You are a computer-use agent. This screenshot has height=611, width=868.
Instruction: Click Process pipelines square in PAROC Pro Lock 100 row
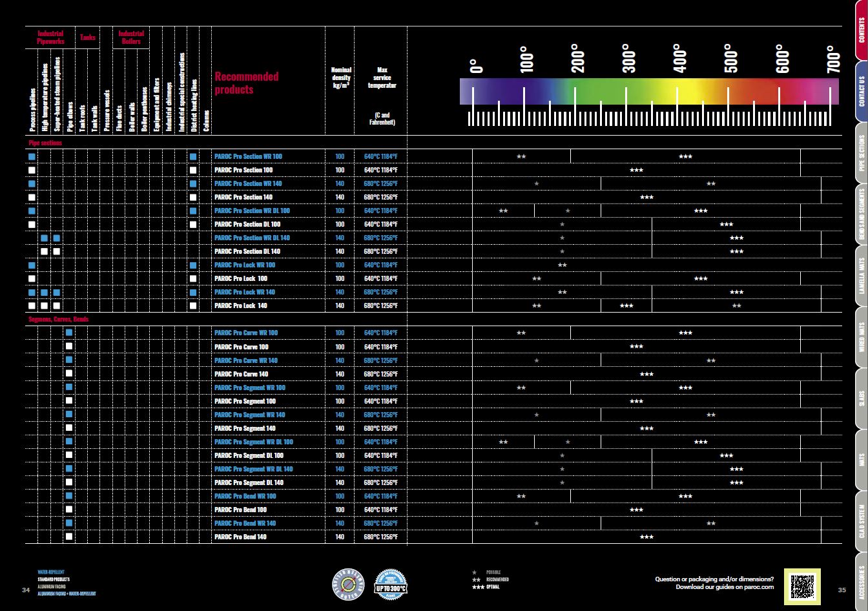pos(32,278)
